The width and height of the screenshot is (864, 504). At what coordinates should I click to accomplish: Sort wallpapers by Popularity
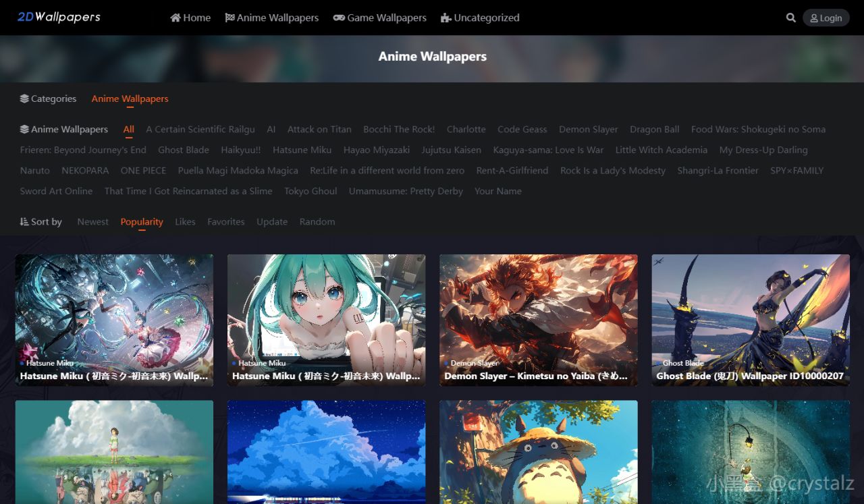[142, 222]
